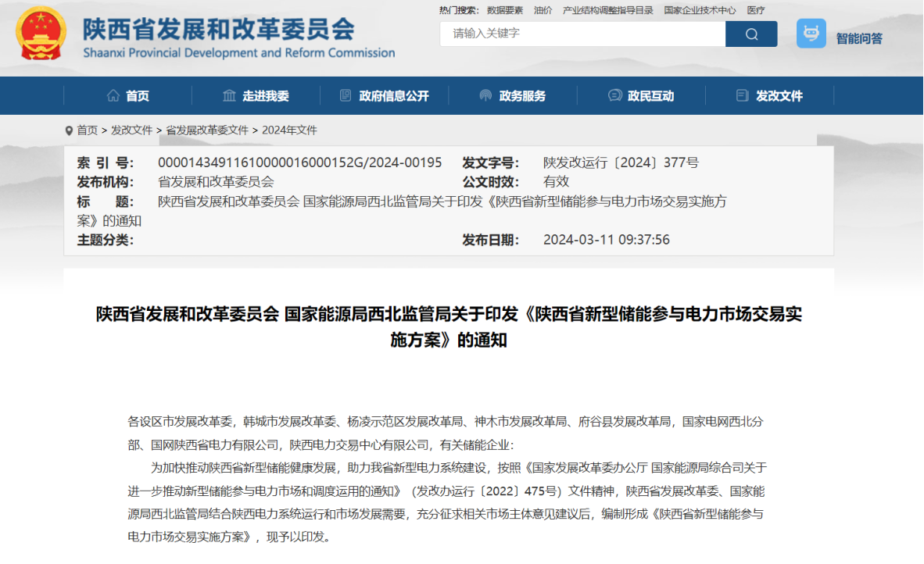Go to 2024年文件 in breadcrumb
Image resolution: width=924 pixels, height=564 pixels.
pyautogui.click(x=289, y=130)
